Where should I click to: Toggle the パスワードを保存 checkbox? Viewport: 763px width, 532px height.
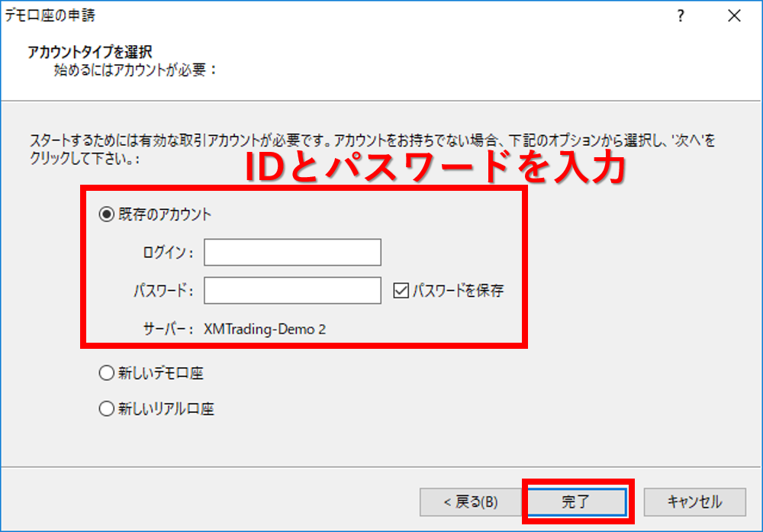[x=401, y=290]
